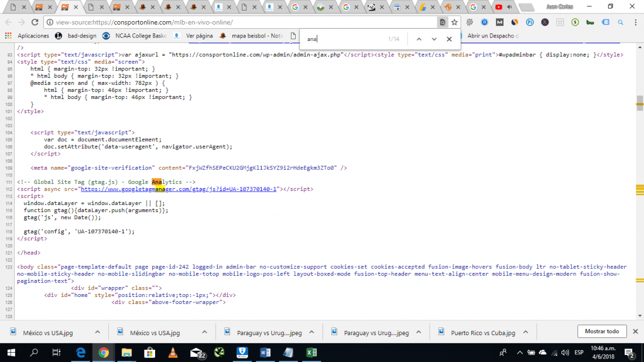
Task: Open Windows taskbar search
Action: pos(34,353)
